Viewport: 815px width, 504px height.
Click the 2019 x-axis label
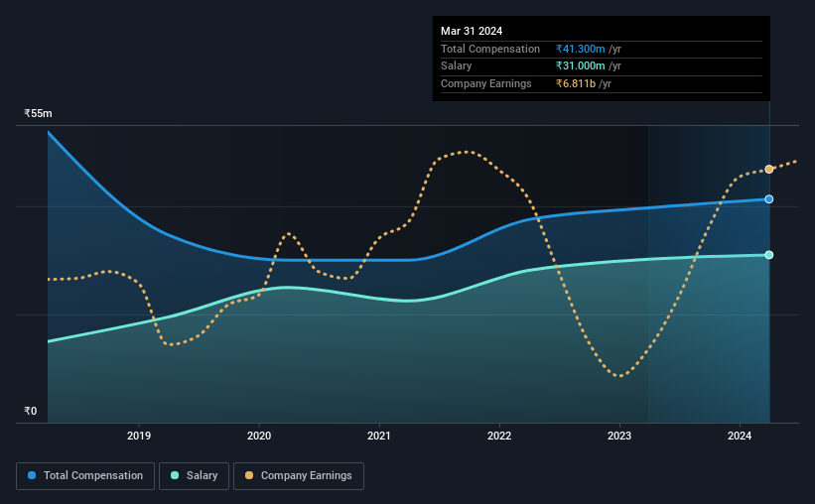[x=139, y=436]
